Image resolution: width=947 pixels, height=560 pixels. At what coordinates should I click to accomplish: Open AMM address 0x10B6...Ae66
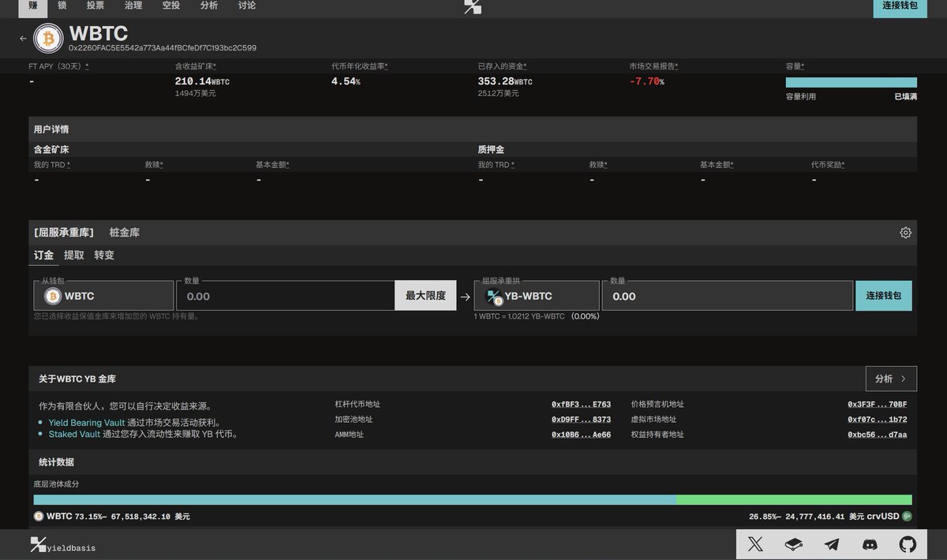click(x=581, y=435)
